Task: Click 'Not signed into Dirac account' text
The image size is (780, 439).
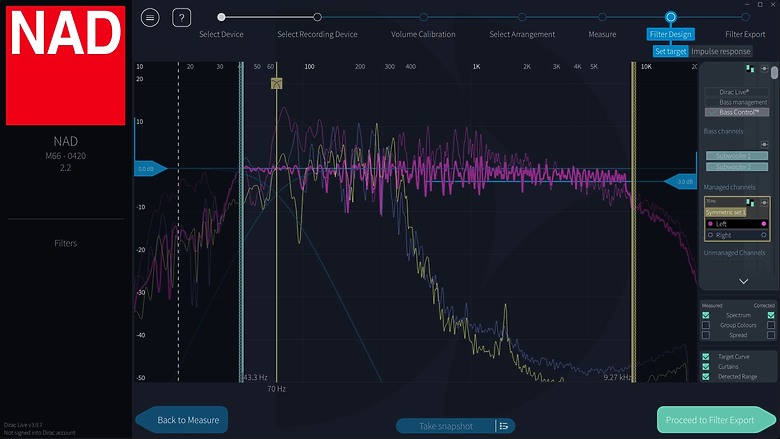Action: (40, 433)
